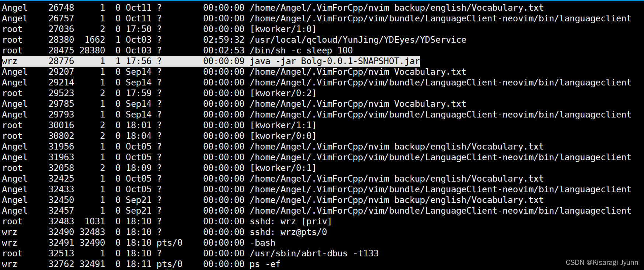
Task: Click PID 29523 of kworker/0:2
Action: [x=61, y=93]
